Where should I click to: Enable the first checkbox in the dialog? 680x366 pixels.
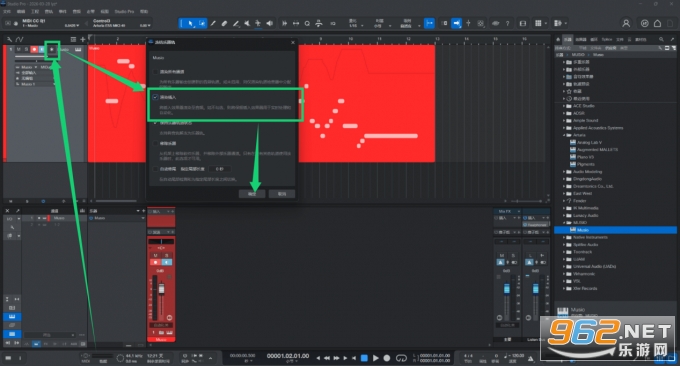155,72
